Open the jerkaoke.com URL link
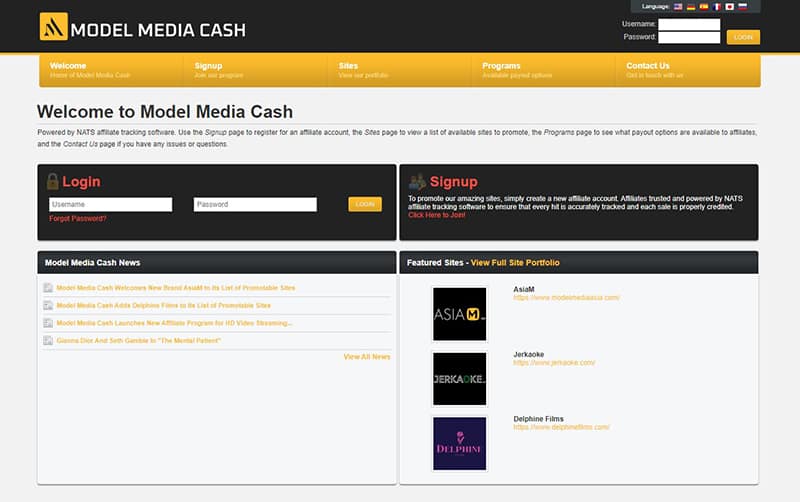This screenshot has width=800, height=502. click(554, 363)
